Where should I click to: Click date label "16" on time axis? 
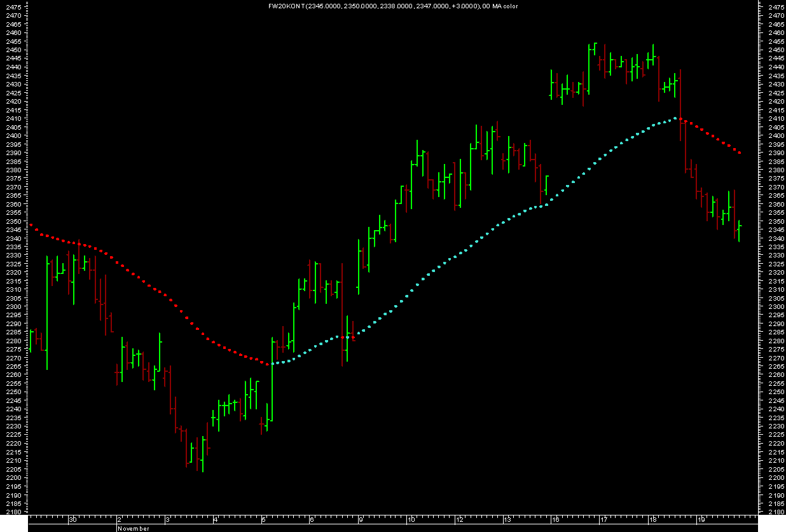[x=555, y=520]
